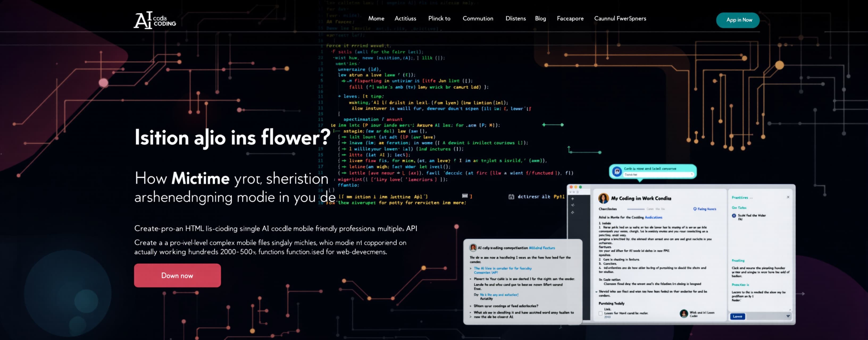Open the Blog nav item
Image resolution: width=868 pixels, height=340 pixels.
coord(540,19)
